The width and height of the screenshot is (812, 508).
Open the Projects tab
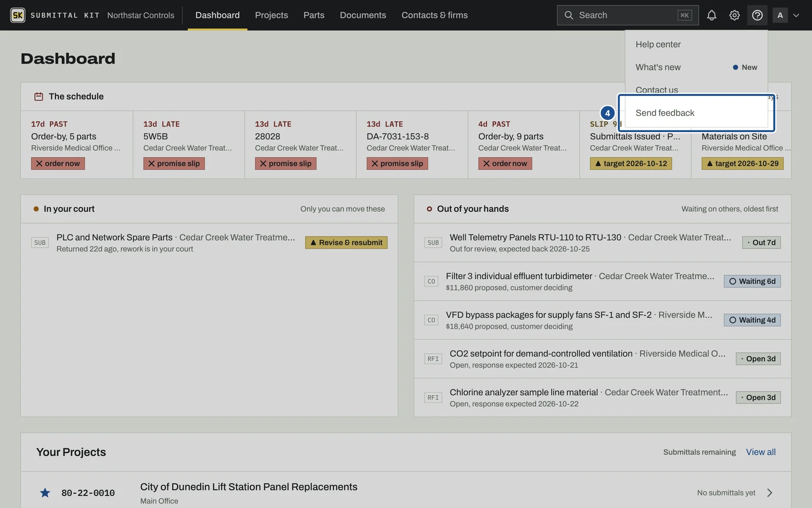point(272,15)
